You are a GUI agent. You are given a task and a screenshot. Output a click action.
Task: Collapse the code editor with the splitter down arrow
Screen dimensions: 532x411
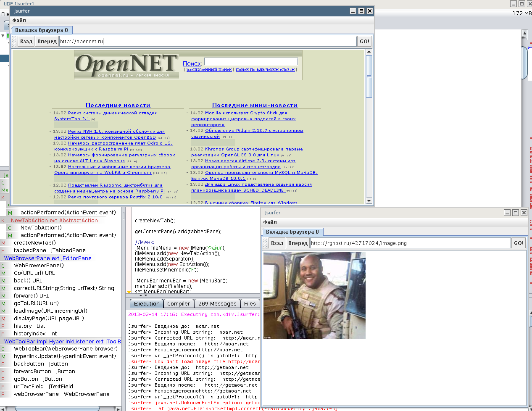146,295
